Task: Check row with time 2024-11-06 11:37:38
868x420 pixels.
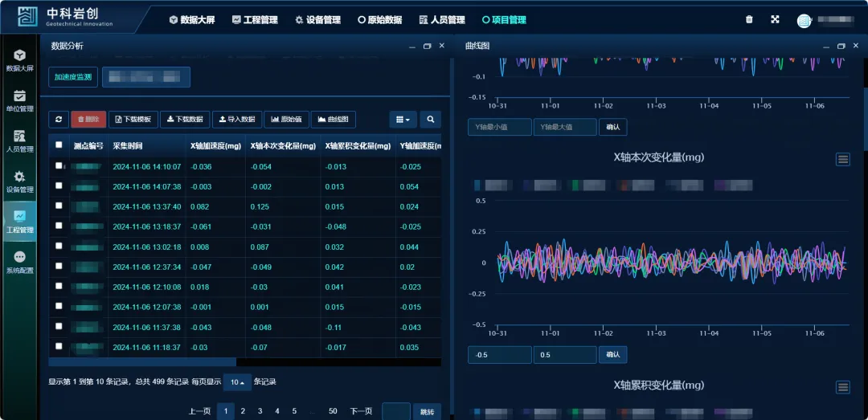Action: (x=59, y=327)
